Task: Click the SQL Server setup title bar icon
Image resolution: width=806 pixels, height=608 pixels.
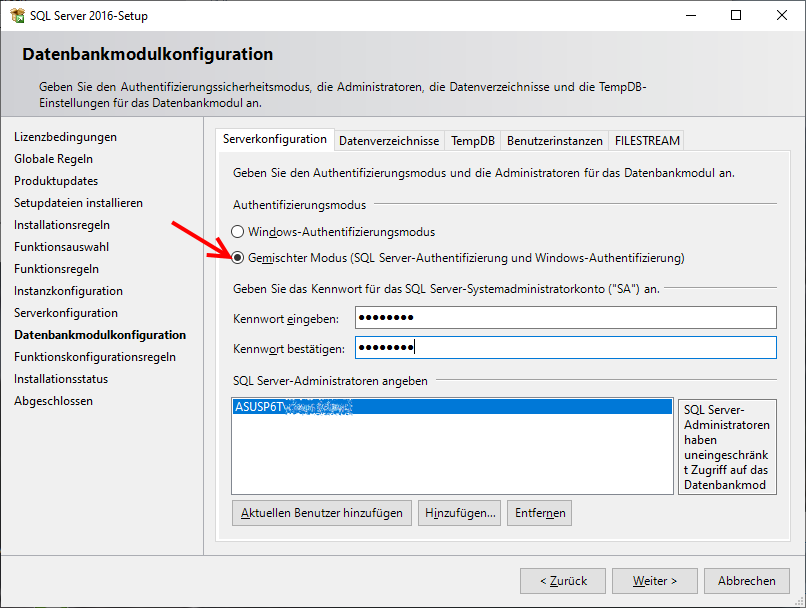Action: (x=17, y=15)
